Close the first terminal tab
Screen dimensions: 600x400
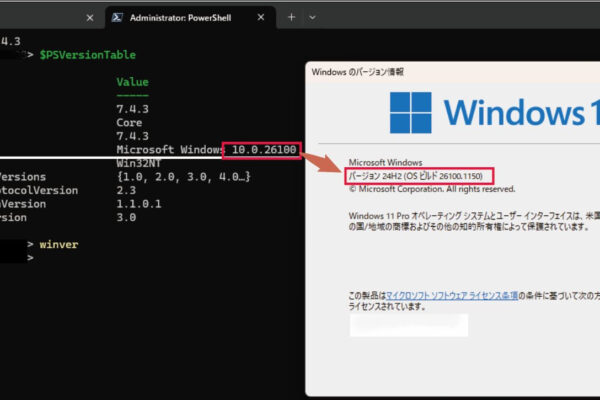pos(90,18)
